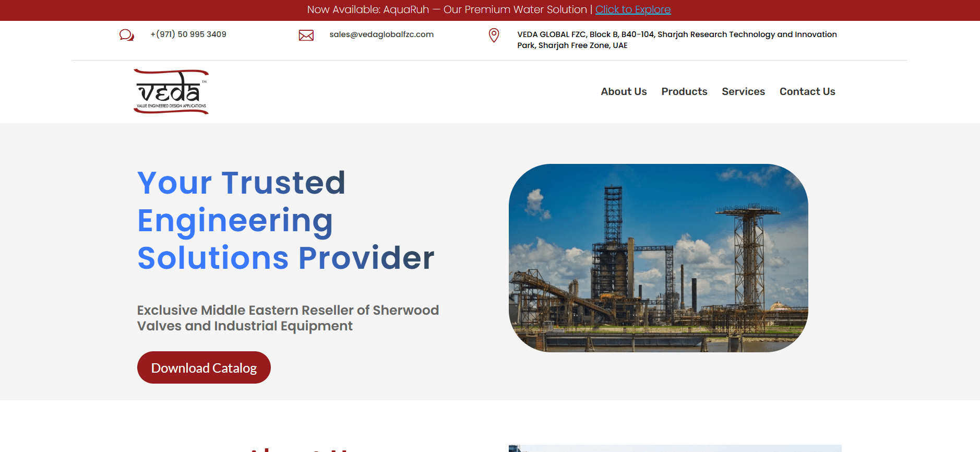Image resolution: width=980 pixels, height=452 pixels.
Task: Click the Download Catalog button
Action: [x=204, y=367]
